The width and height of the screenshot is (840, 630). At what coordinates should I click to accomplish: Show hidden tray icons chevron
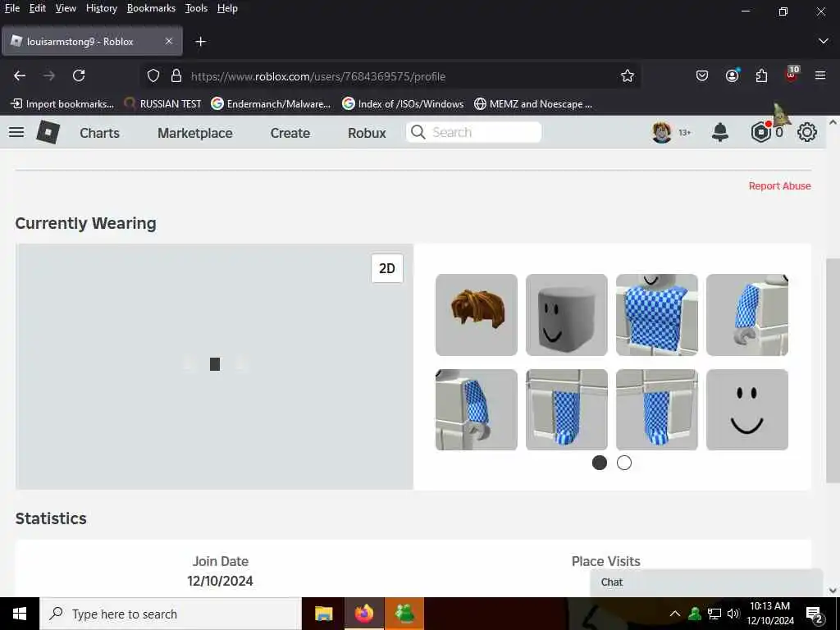pyautogui.click(x=675, y=614)
